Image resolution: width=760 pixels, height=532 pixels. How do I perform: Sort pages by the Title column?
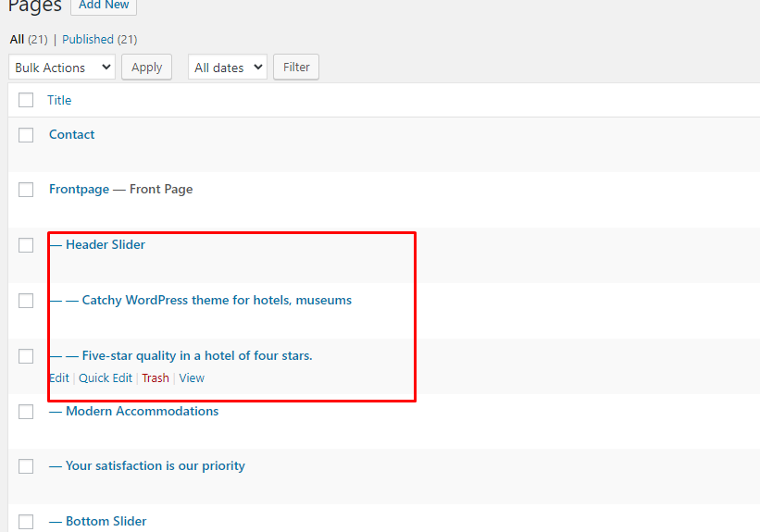[59, 100]
